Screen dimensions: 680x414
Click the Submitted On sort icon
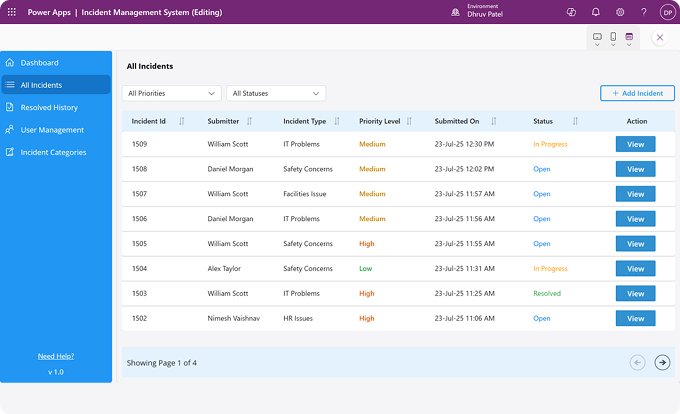point(492,121)
